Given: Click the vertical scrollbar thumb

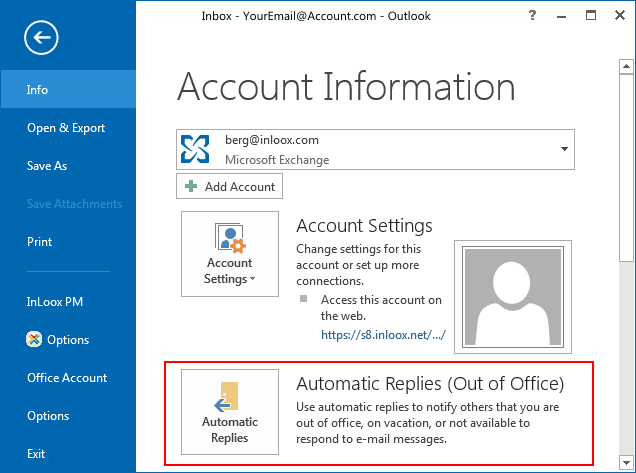Looking at the screenshot, I should click(626, 168).
